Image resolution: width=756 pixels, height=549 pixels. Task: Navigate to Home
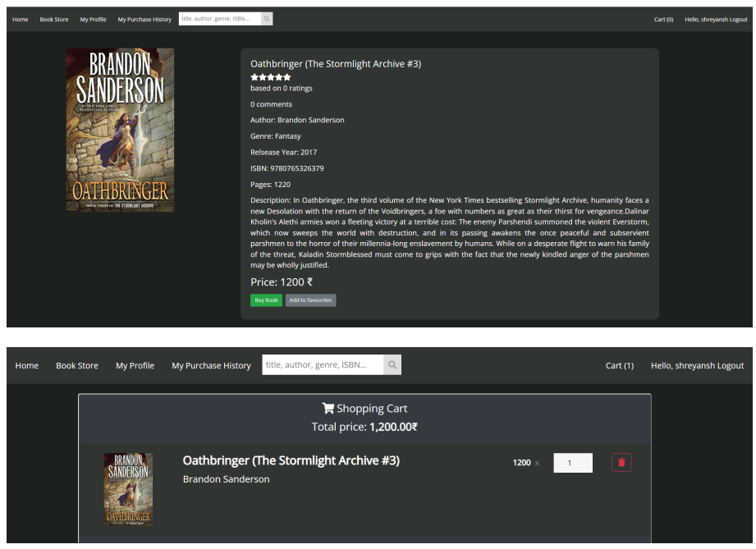tap(20, 18)
